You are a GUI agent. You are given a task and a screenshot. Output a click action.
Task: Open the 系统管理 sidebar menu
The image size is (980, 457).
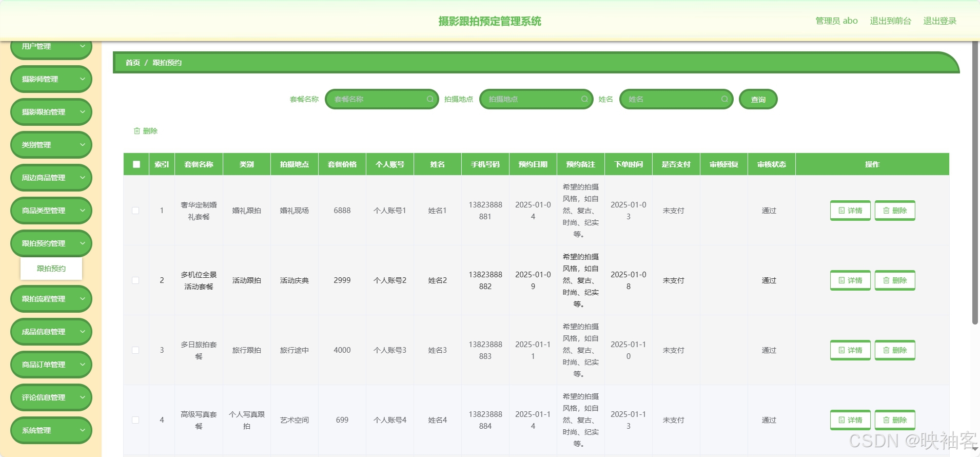click(x=51, y=430)
